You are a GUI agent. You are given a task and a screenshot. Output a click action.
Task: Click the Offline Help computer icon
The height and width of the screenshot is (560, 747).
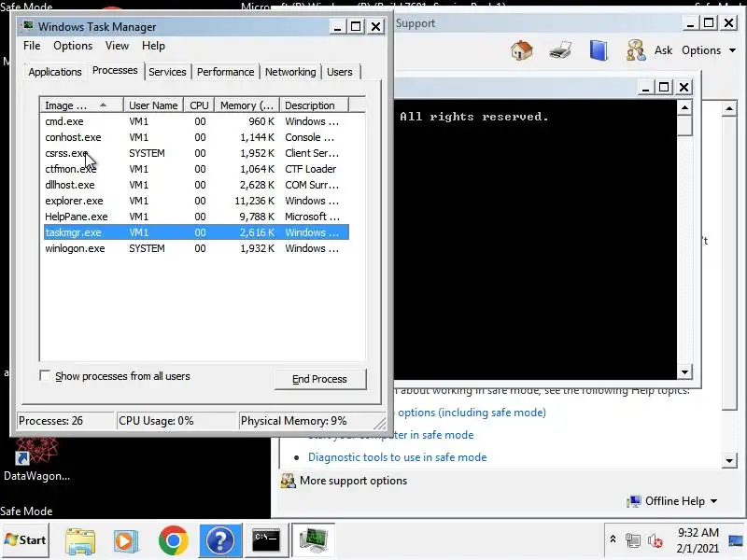[x=634, y=501]
